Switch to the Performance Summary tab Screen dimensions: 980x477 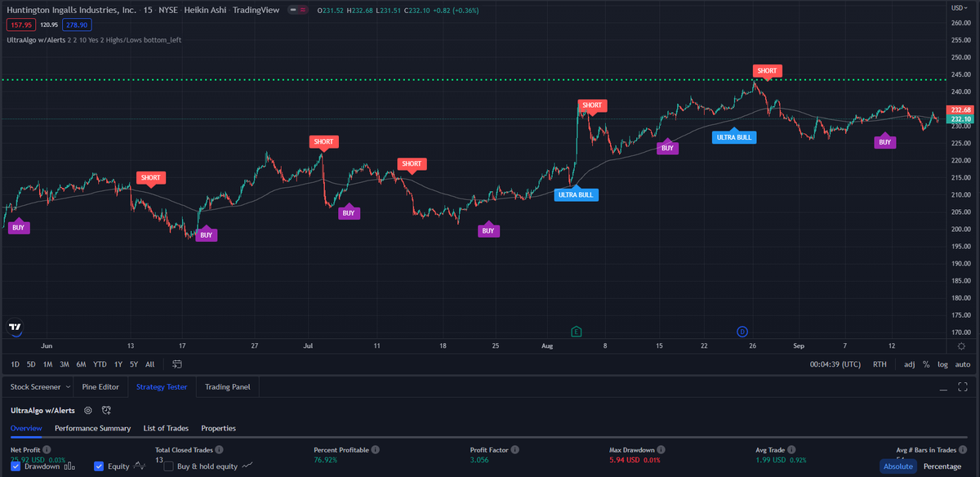click(92, 428)
